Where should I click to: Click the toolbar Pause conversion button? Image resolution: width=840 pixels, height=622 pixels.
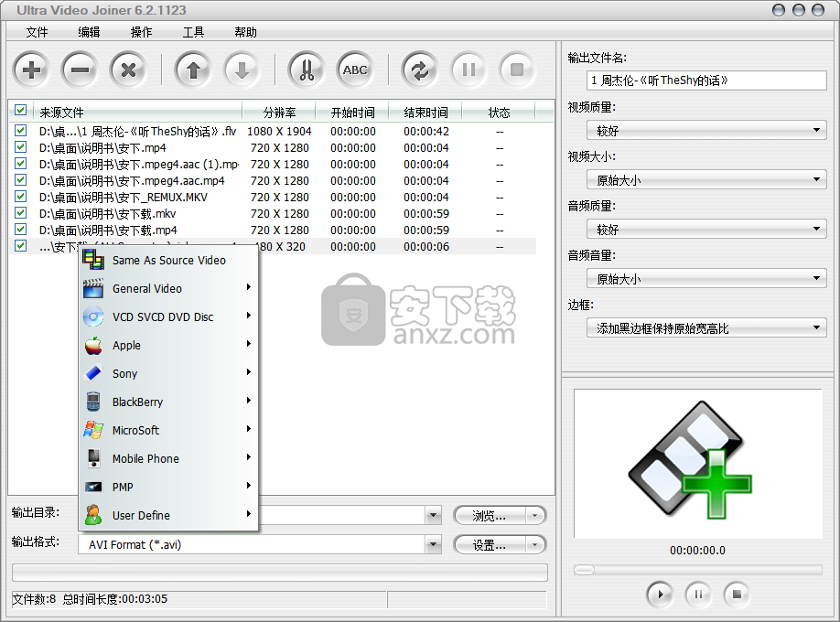point(468,70)
